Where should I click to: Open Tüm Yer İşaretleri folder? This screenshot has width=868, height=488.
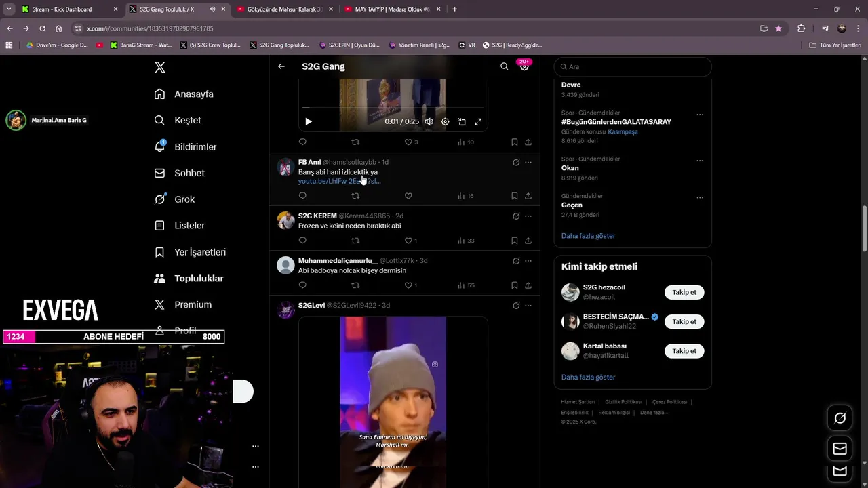[x=835, y=45]
